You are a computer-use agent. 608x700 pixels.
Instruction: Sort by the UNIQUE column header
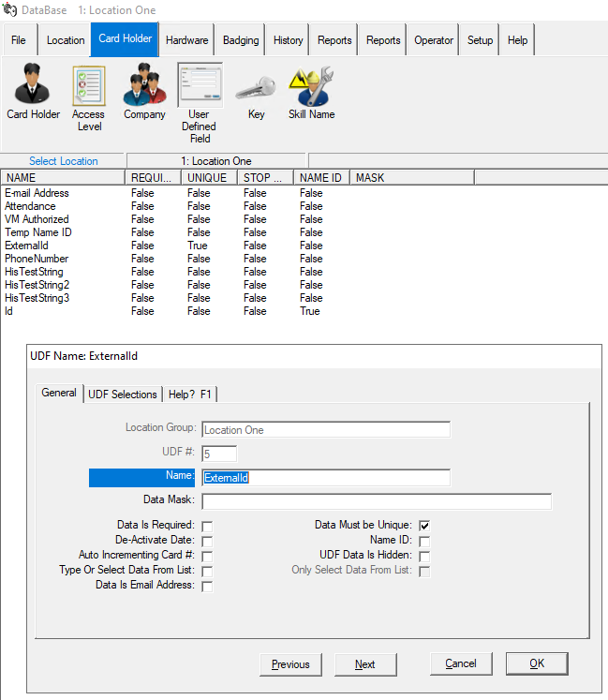click(x=209, y=178)
